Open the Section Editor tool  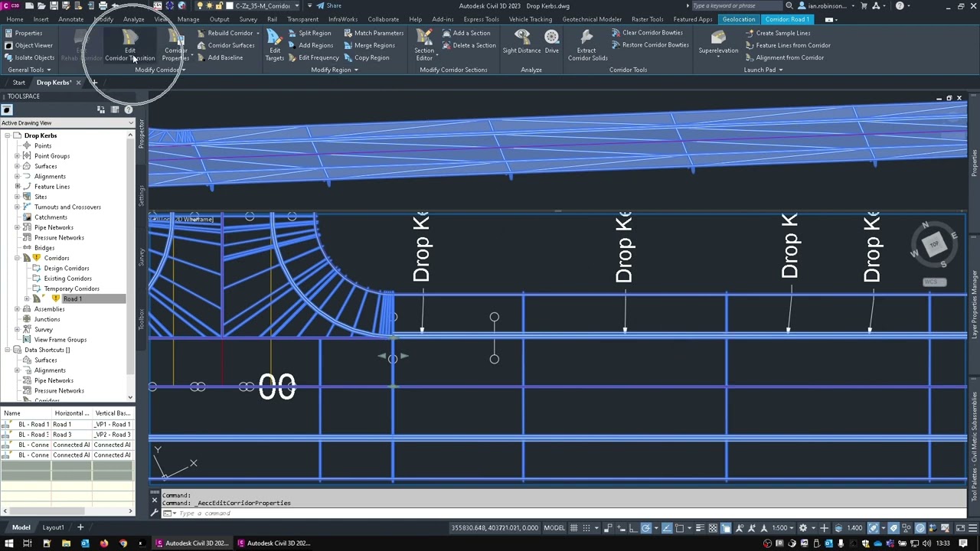point(424,45)
